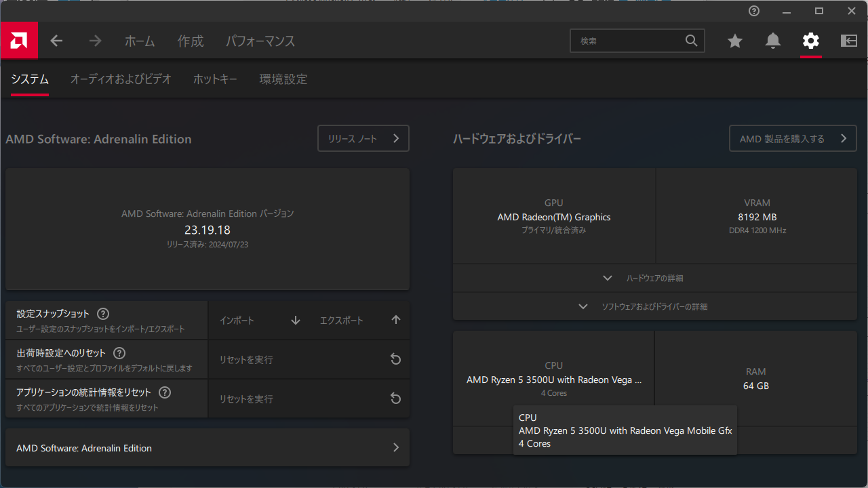Viewport: 868px width, 488px height.
Task: Open the AMD Software: Adrenalin Edition row
Action: tap(207, 448)
